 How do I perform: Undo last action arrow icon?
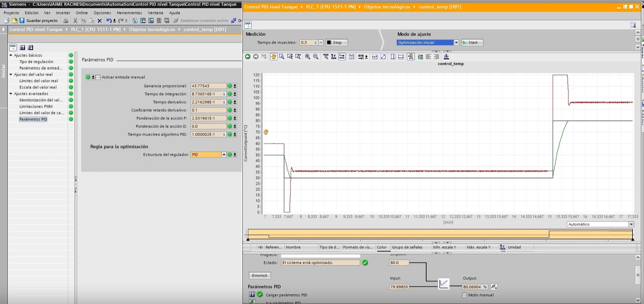click(109, 20)
